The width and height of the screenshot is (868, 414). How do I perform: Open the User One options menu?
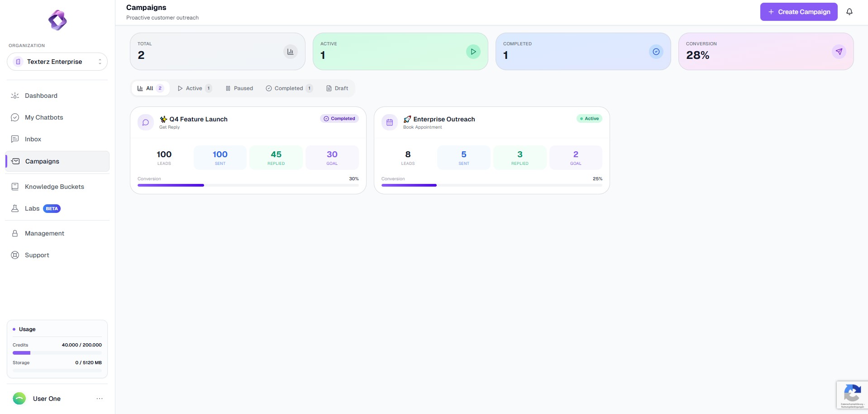100,399
